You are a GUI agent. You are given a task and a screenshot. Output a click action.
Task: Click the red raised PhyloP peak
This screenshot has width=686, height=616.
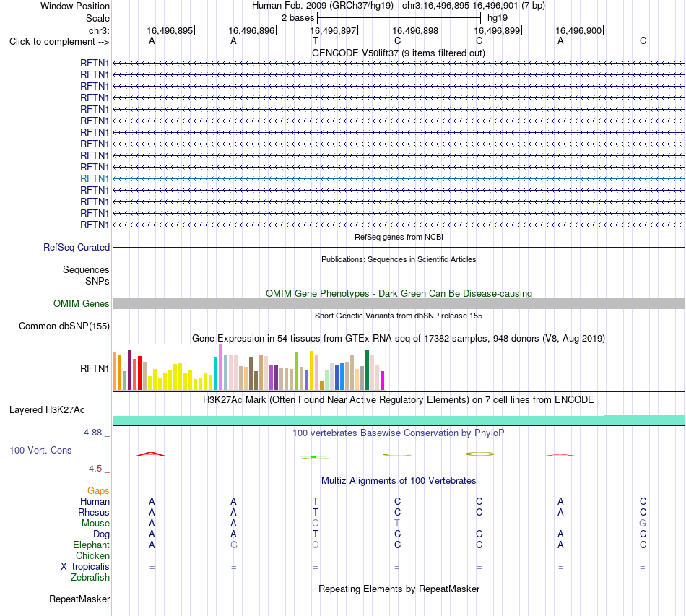pos(151,454)
